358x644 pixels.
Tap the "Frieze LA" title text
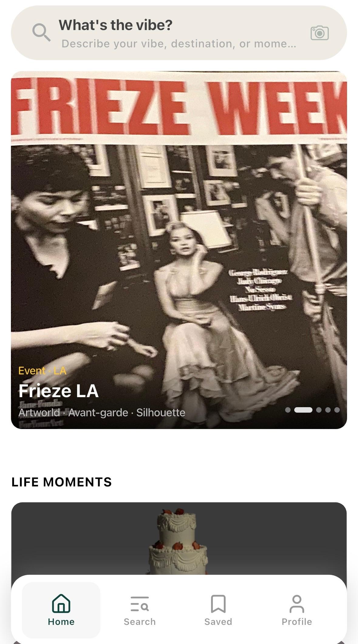pos(59,391)
